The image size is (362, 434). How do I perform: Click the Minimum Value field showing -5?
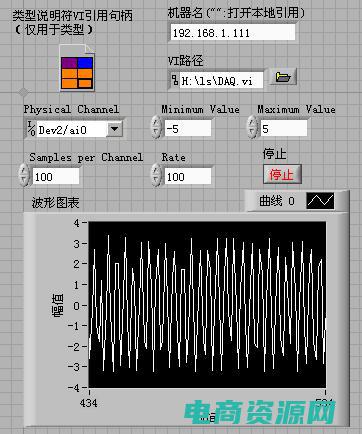click(188, 128)
